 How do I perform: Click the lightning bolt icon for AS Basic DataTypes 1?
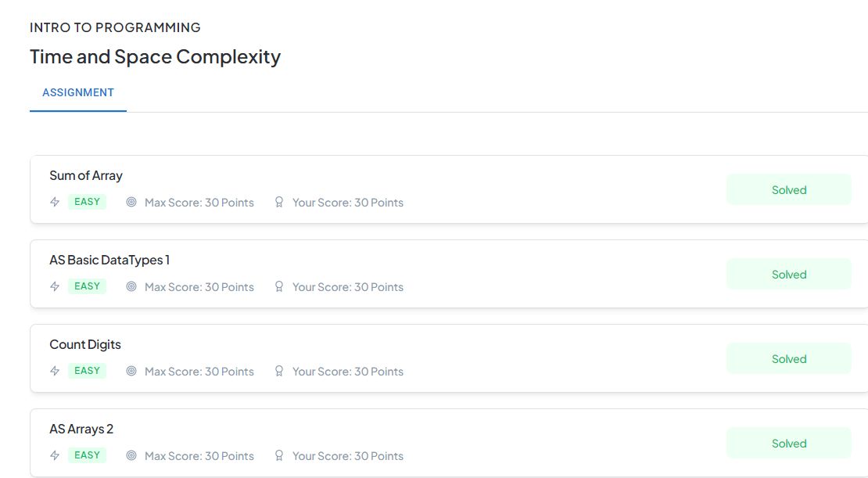tap(55, 286)
